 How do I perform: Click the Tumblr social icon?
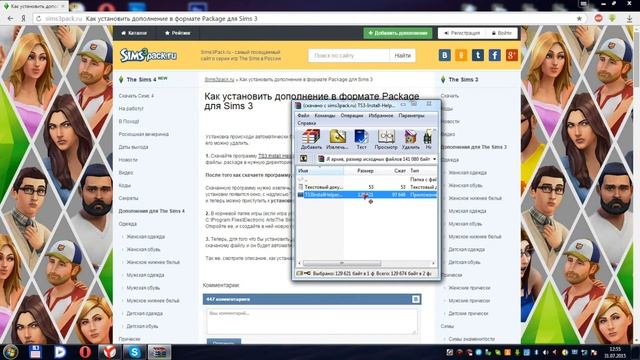coord(478,55)
